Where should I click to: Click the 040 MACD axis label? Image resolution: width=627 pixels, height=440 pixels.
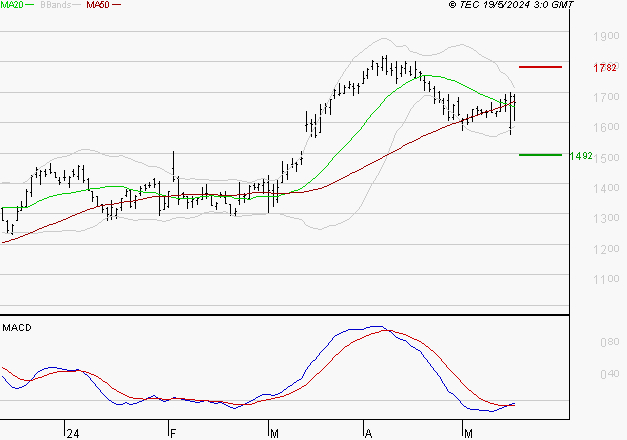click(x=610, y=374)
